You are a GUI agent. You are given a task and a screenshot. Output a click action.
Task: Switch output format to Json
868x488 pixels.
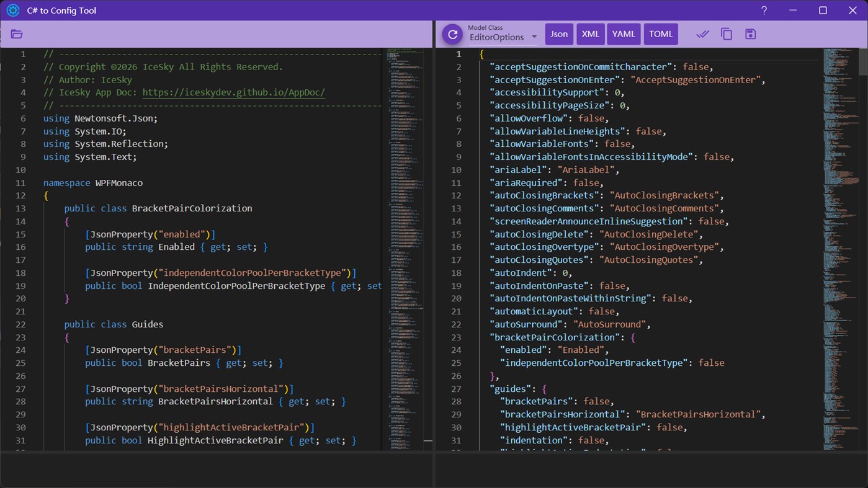559,34
